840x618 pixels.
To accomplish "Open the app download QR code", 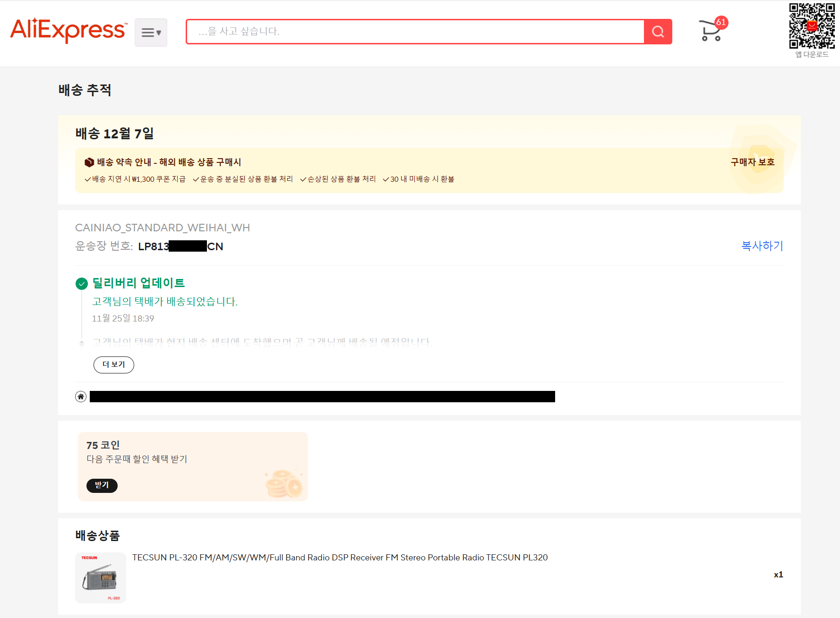I will point(812,25).
